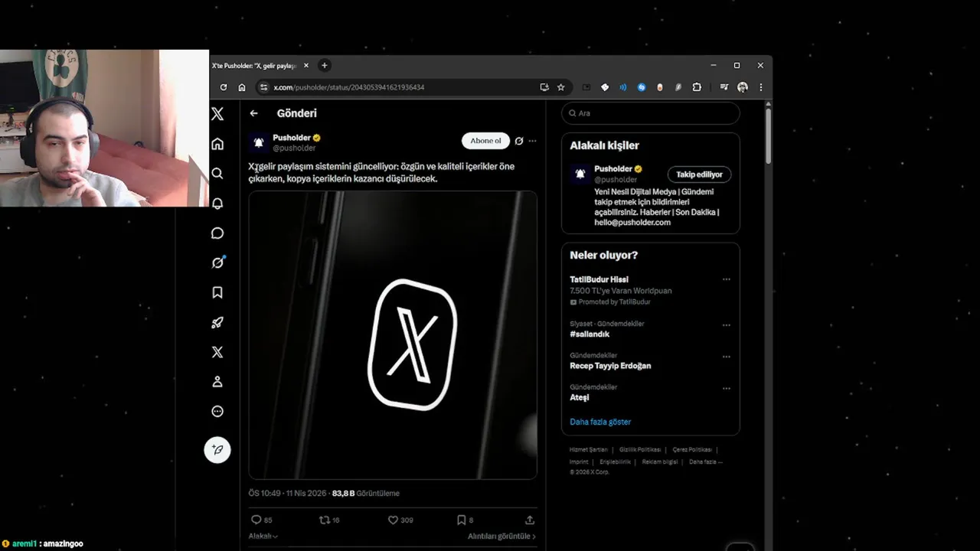Screen dimensions: 980x551
Task: Like the post with heart 309
Action: pos(400,520)
